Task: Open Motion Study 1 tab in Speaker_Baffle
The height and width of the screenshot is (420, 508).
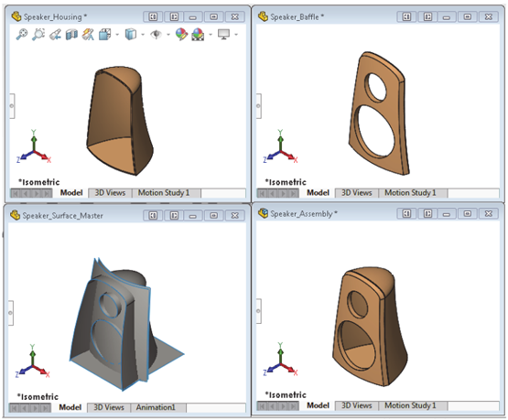Action: [410, 193]
